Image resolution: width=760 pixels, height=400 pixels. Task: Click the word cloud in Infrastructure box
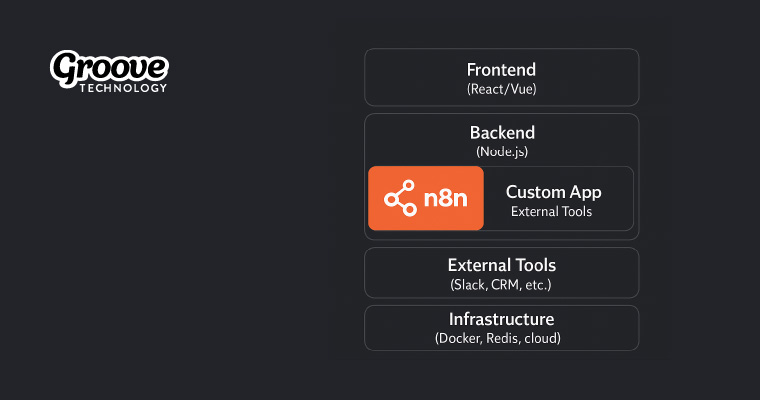point(545,338)
